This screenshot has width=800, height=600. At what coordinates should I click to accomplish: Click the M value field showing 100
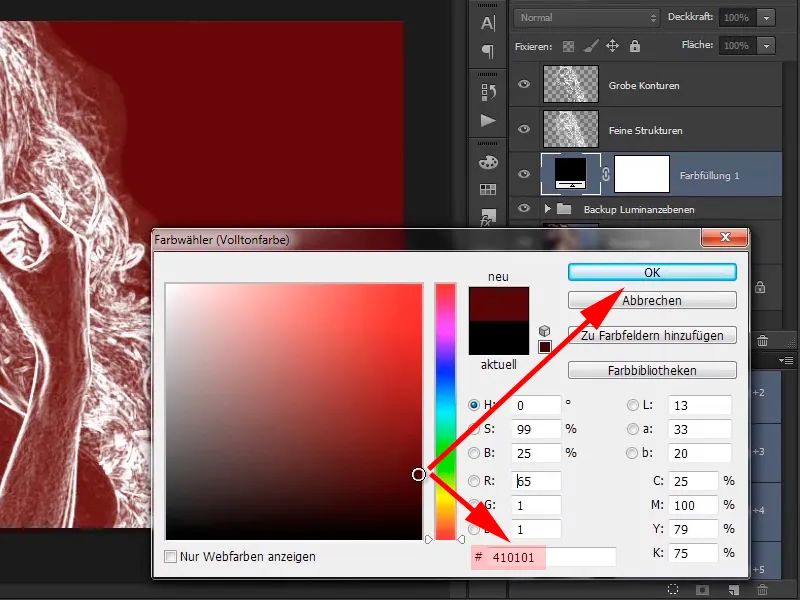tap(693, 505)
